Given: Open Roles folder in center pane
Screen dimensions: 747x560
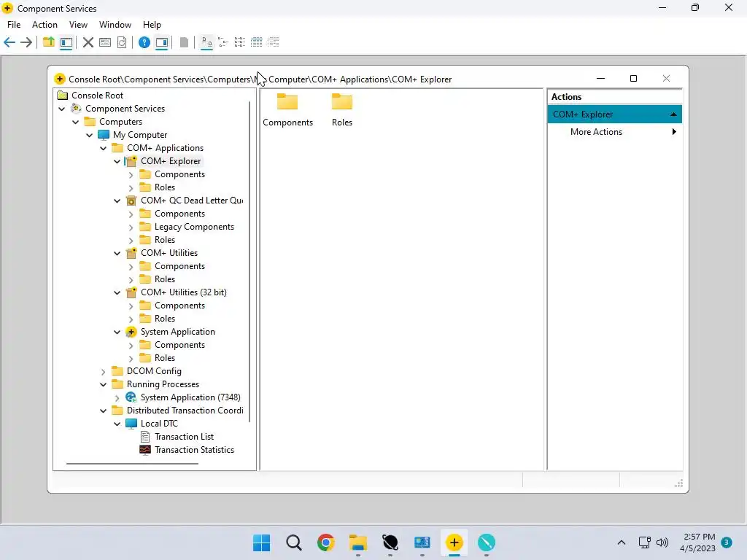Looking at the screenshot, I should (342, 110).
